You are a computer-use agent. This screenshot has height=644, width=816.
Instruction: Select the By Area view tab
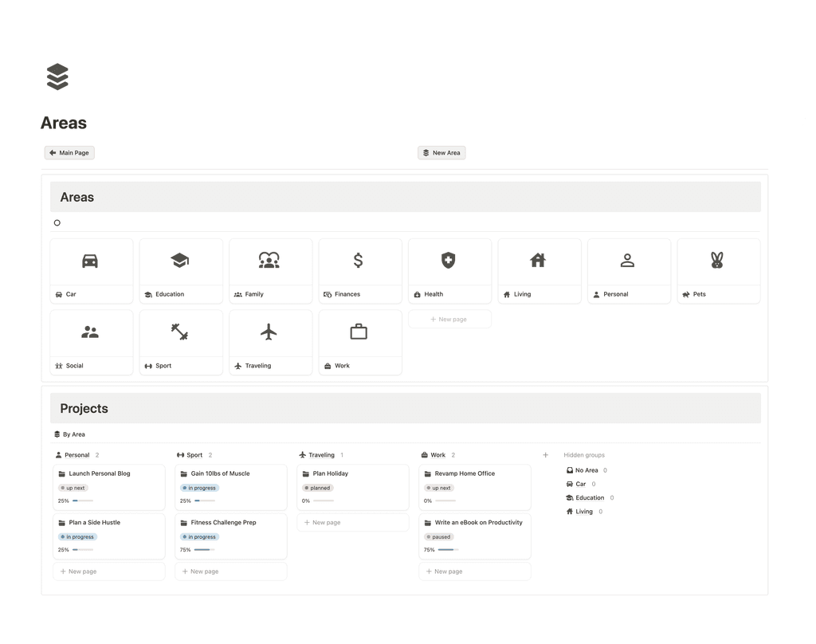(x=70, y=434)
